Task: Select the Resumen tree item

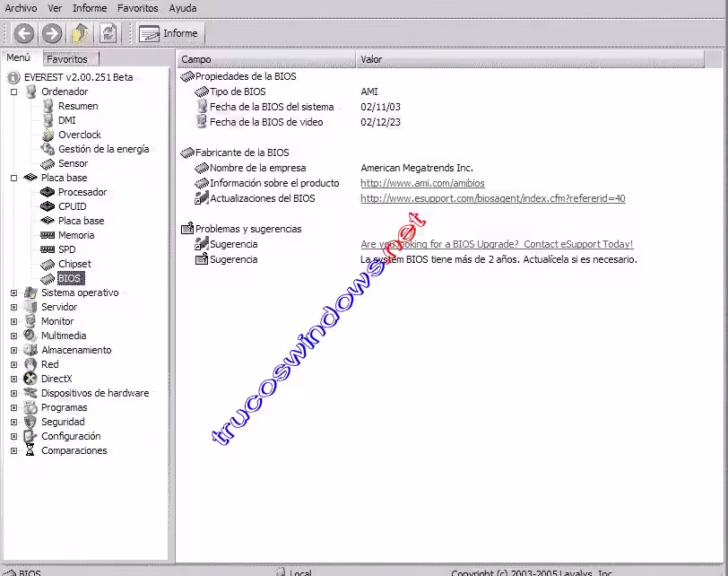Action: [x=78, y=106]
